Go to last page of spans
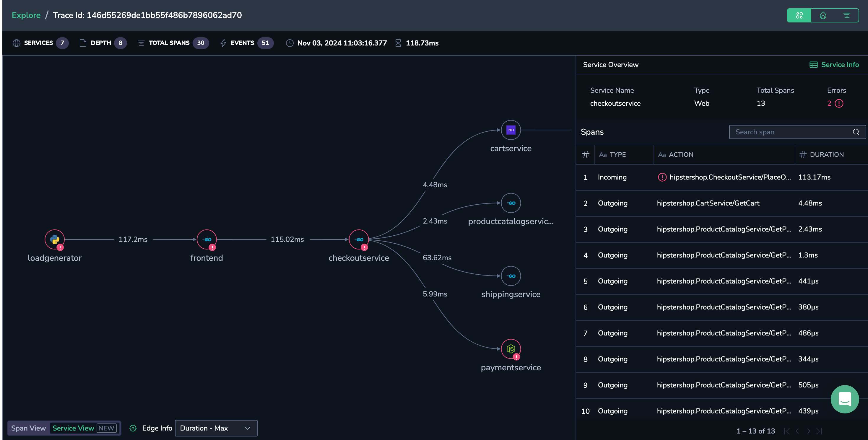868x440 pixels. [x=819, y=431]
